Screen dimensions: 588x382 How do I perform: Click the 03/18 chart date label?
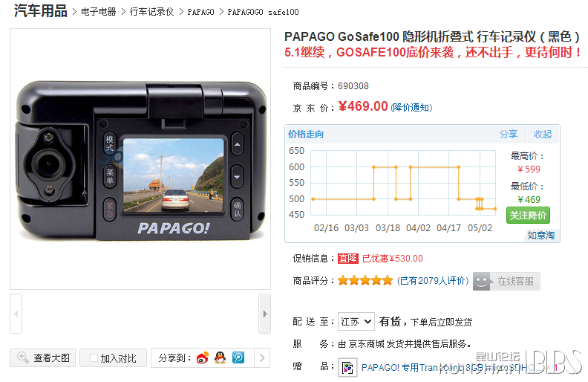(x=388, y=228)
